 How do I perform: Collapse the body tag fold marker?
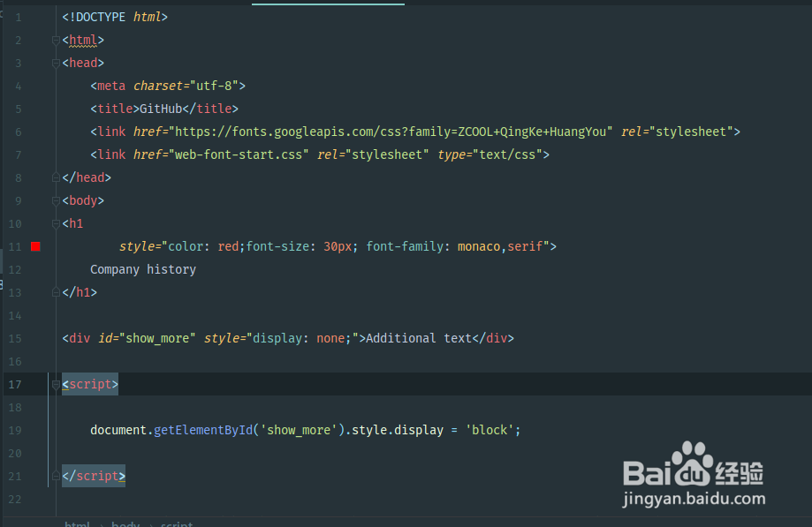coord(56,200)
